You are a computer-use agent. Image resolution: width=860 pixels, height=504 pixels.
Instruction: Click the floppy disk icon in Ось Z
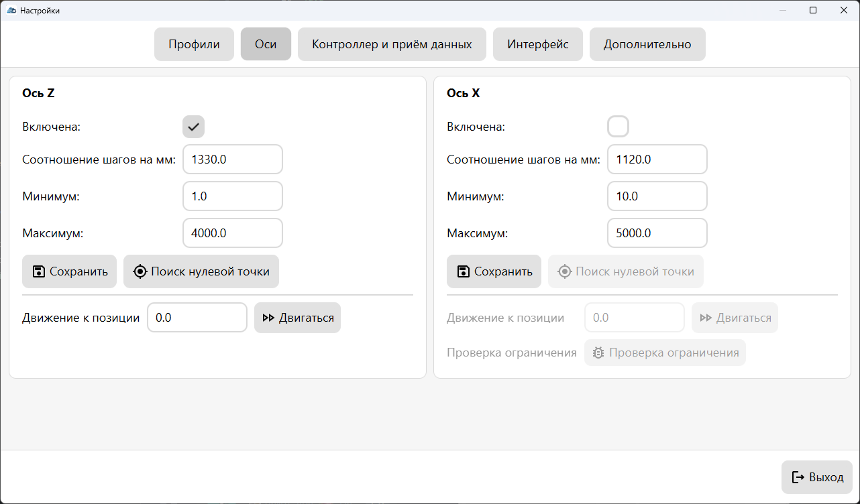[39, 271]
